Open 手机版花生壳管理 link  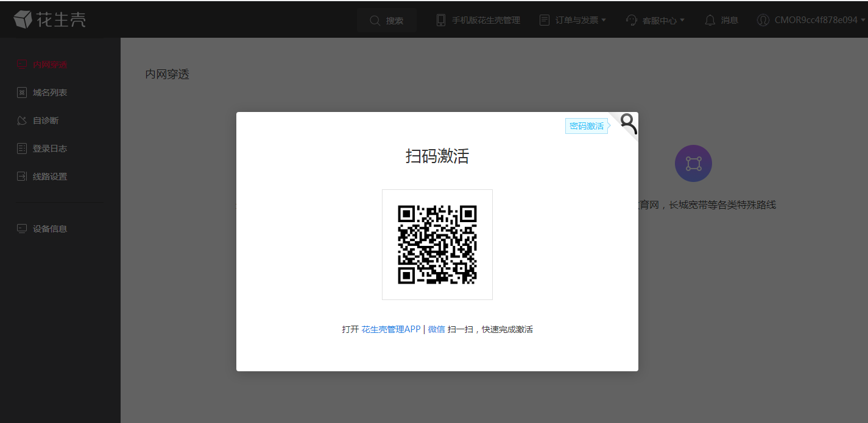(485, 20)
